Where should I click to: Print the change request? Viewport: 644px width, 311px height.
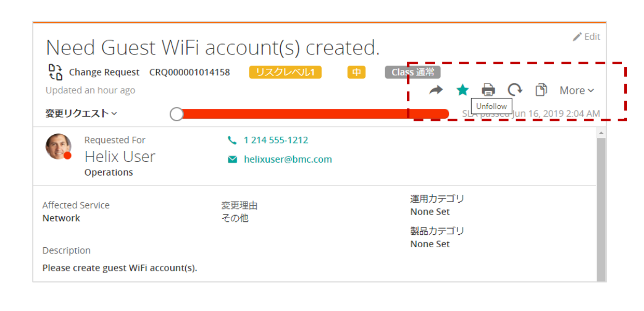[488, 90]
